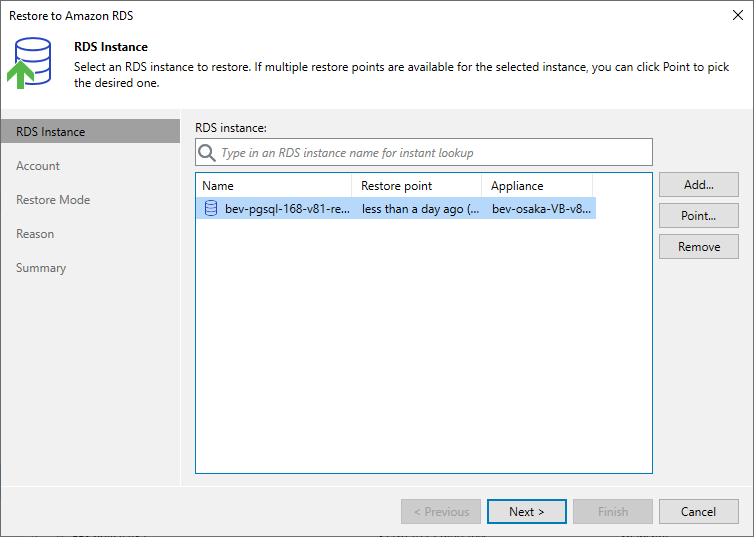Sort by Restore point column header
The width and height of the screenshot is (754, 537).
[416, 186]
